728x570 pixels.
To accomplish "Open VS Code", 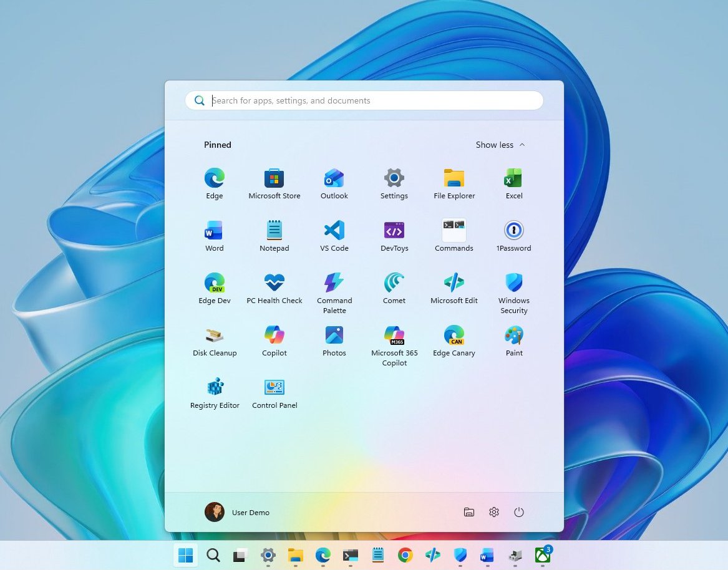I will [334, 230].
